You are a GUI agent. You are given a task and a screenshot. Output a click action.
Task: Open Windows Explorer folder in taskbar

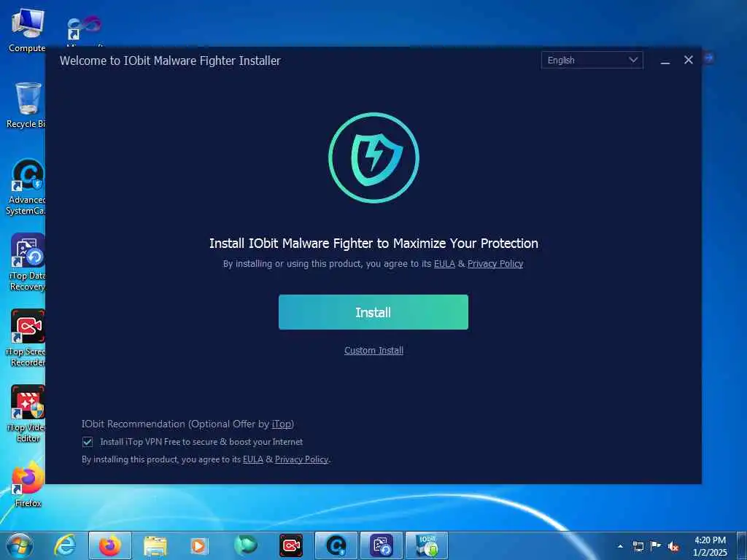coord(155,545)
